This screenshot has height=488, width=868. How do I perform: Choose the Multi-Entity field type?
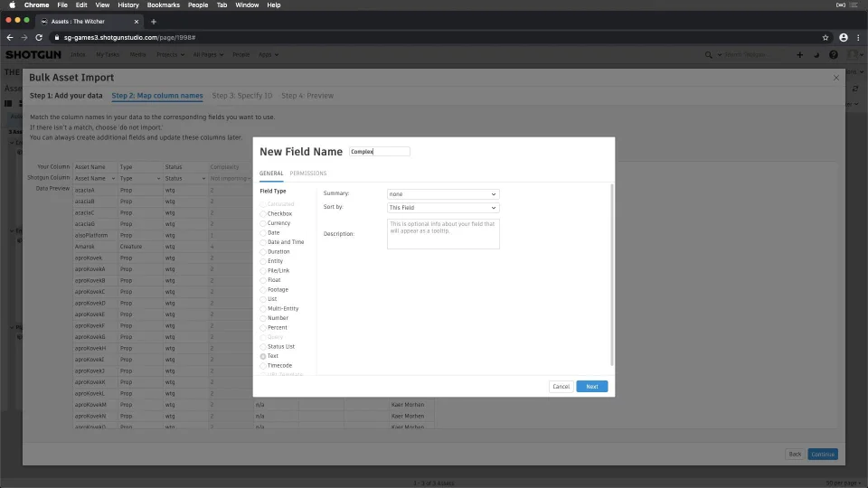(x=263, y=309)
